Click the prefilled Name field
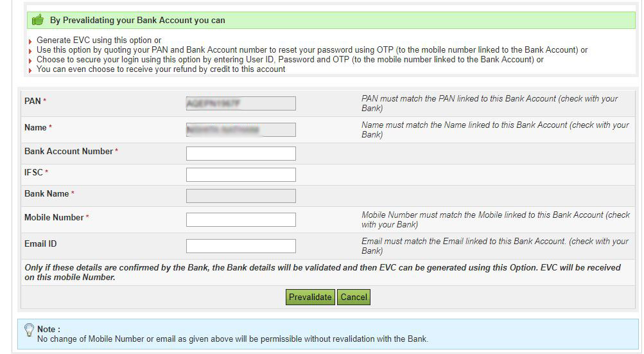Viewport: 644px width, 354px height. point(241,130)
